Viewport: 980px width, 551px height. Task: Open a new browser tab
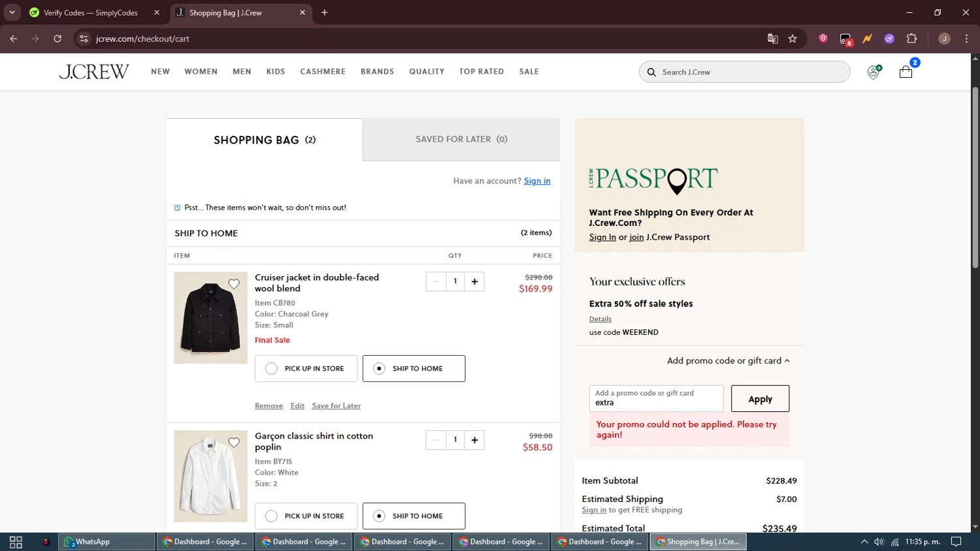point(325,12)
